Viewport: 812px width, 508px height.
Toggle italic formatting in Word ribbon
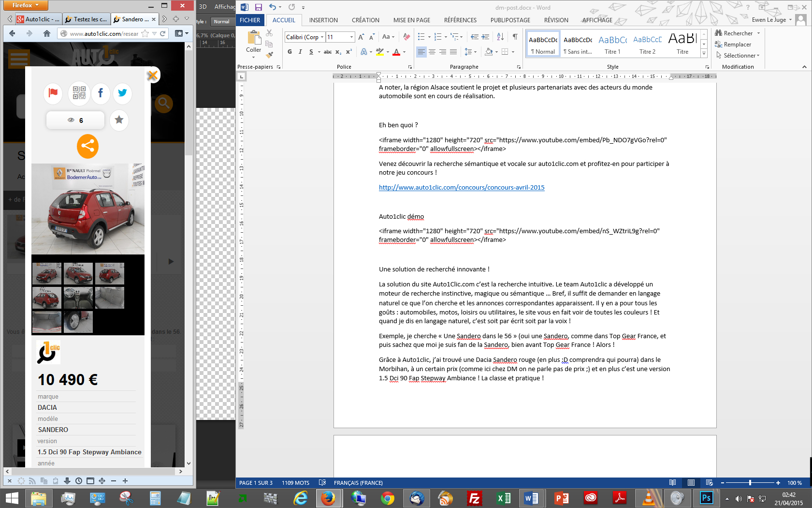[x=300, y=52]
